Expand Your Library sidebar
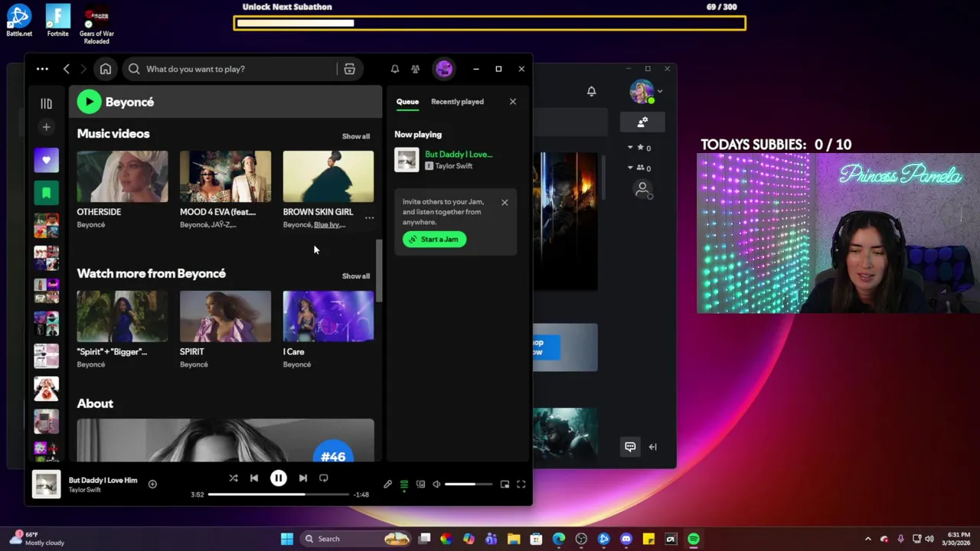980x551 pixels. pyautogui.click(x=46, y=103)
